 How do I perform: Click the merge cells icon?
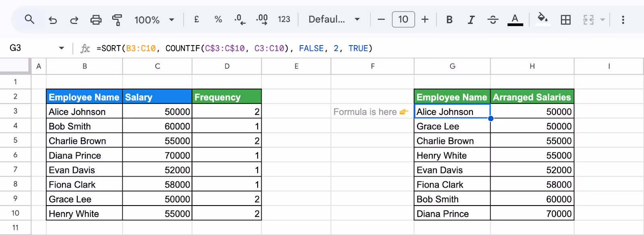[x=588, y=20]
